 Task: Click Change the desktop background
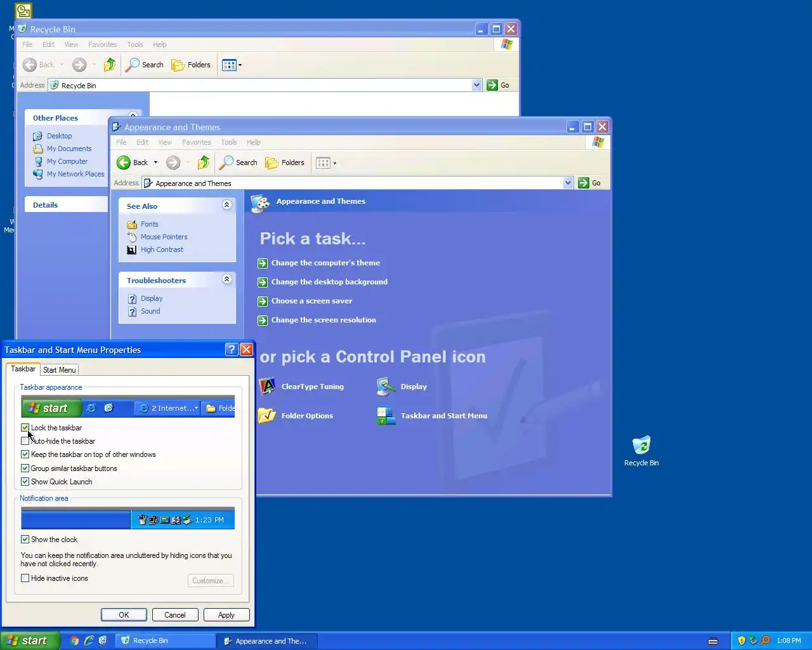pos(329,282)
